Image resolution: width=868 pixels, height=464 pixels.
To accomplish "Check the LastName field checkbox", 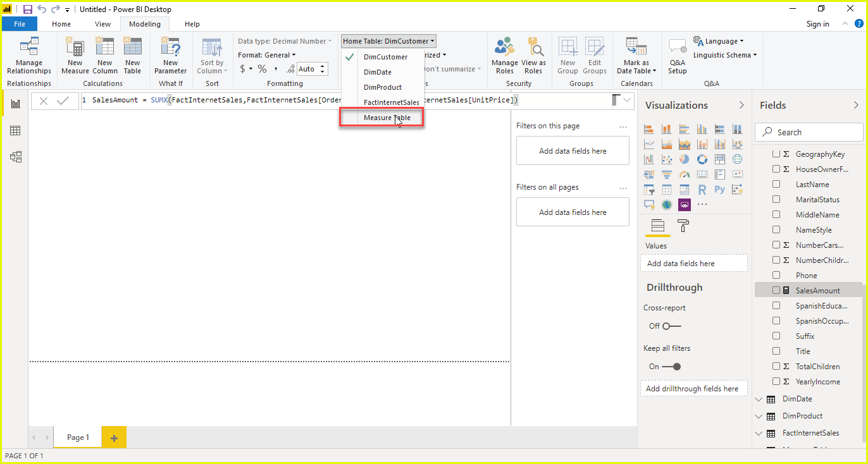I will coord(776,185).
